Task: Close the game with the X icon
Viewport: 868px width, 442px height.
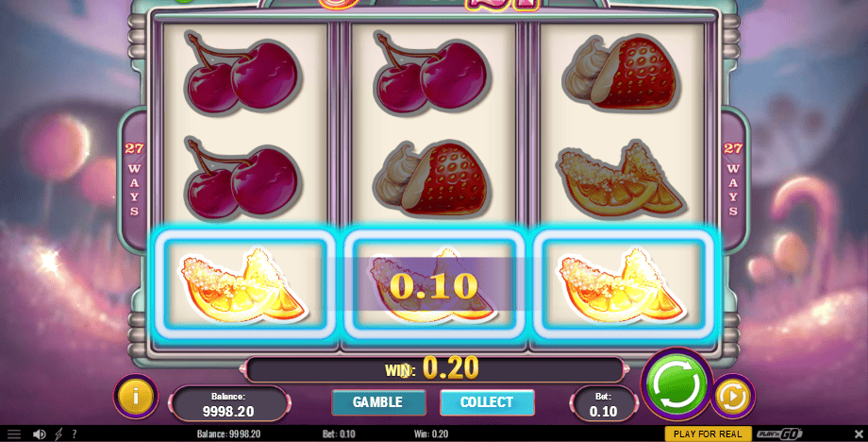Action: (859, 433)
